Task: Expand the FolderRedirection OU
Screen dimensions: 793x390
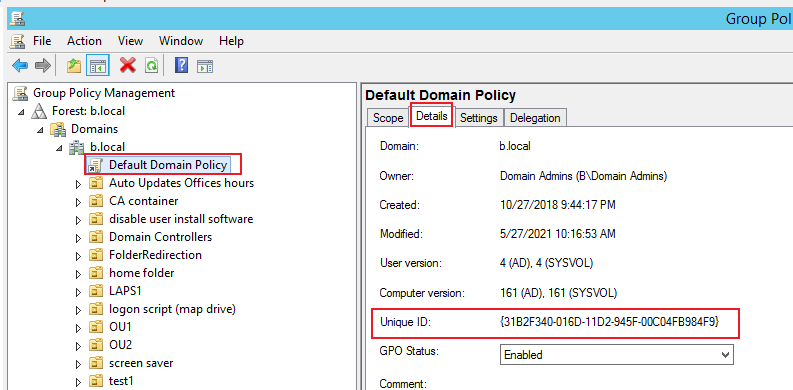Action: click(x=78, y=256)
